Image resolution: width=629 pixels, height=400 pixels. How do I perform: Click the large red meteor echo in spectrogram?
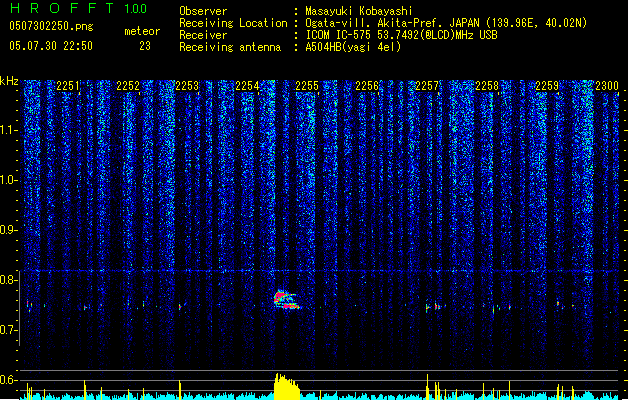[x=286, y=299]
